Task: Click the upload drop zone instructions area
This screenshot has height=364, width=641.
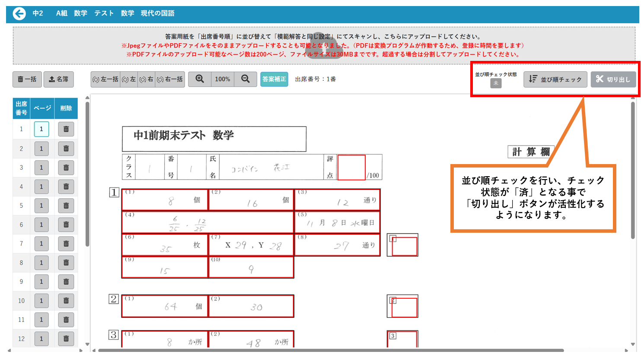Action: (x=323, y=45)
